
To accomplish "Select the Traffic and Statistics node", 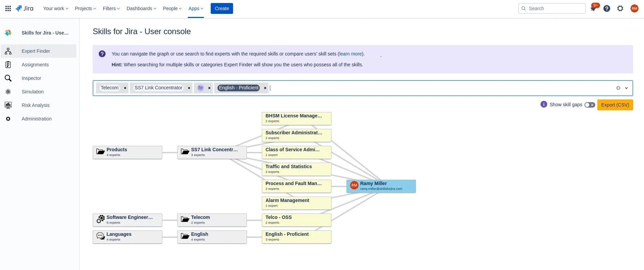I will click(x=296, y=169).
